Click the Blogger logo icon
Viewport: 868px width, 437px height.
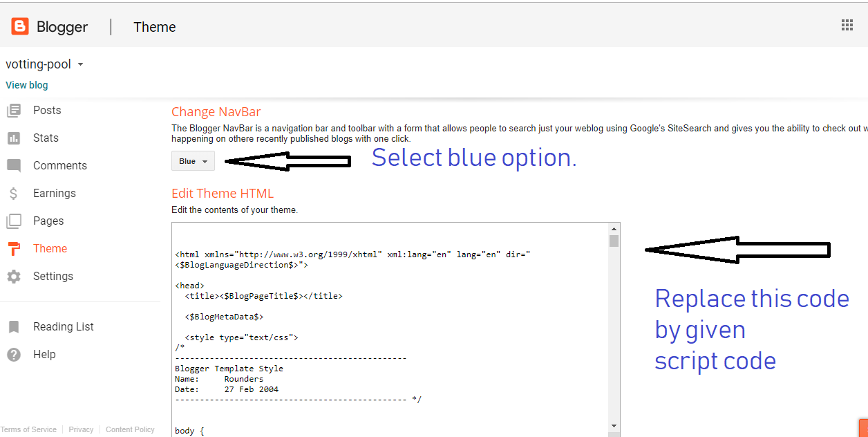point(19,27)
